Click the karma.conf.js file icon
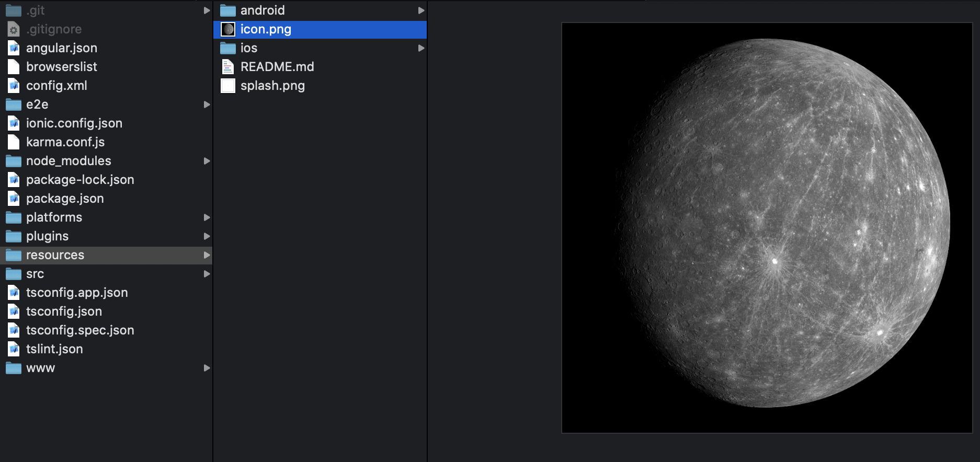 [14, 142]
